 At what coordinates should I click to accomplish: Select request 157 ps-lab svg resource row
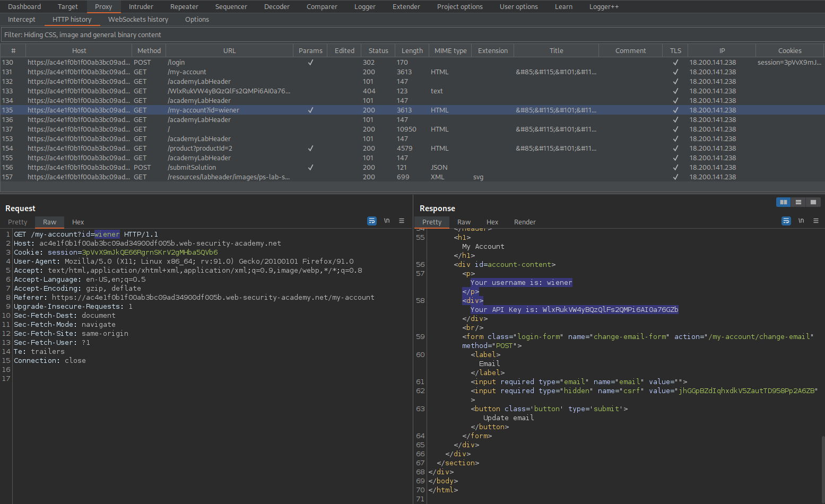tap(412, 177)
